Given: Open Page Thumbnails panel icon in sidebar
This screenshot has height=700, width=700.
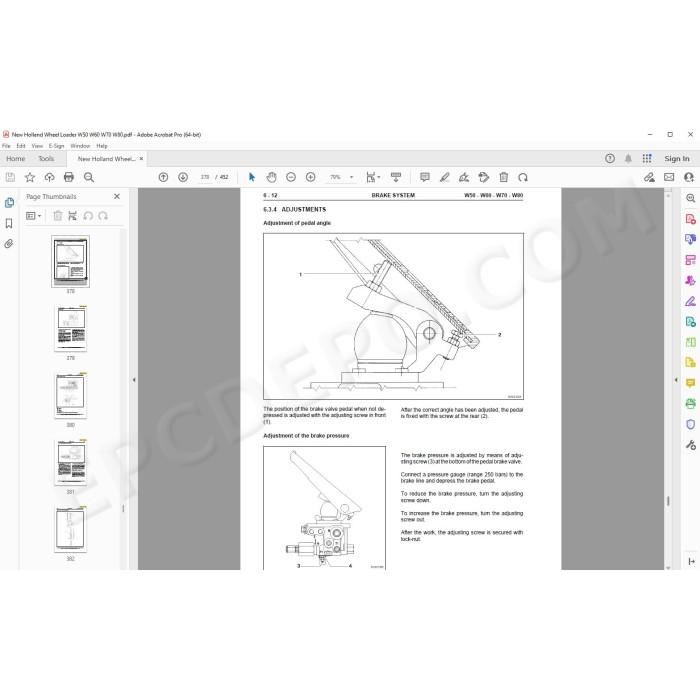Looking at the screenshot, I should click(x=9, y=203).
